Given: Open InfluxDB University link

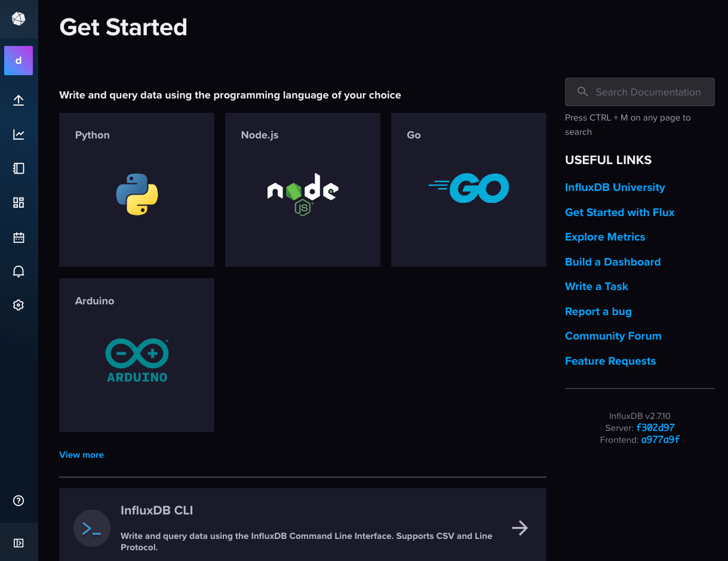Looking at the screenshot, I should pos(615,187).
